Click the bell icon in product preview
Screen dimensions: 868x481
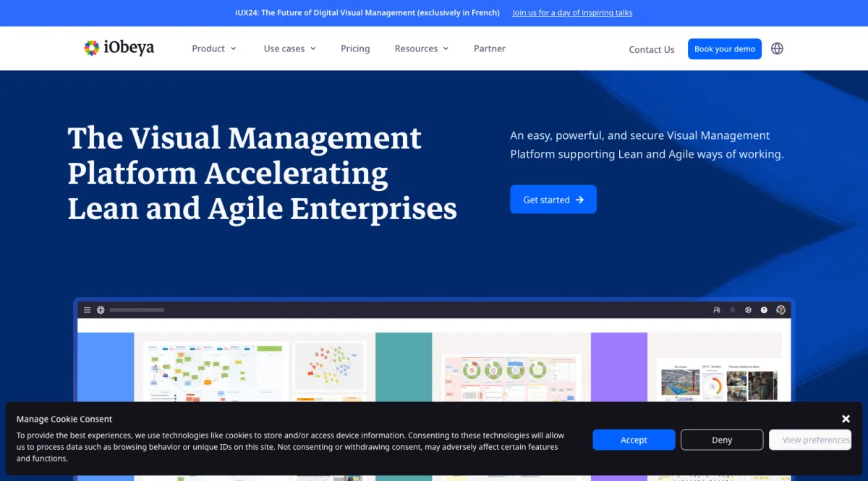tap(733, 310)
